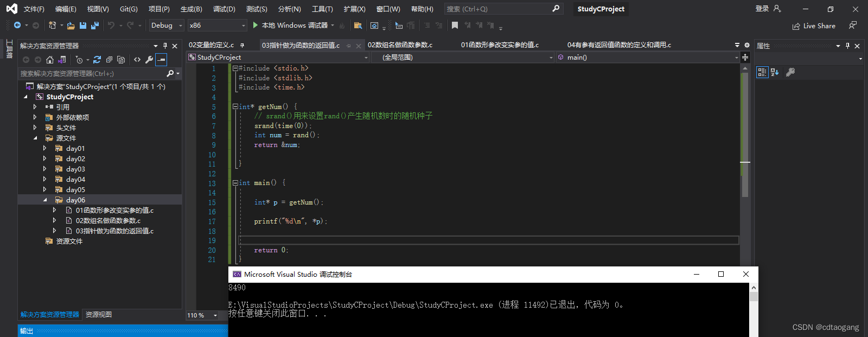Viewport: 868px width, 337px height.
Task: Click the save all icon
Action: [x=95, y=26]
